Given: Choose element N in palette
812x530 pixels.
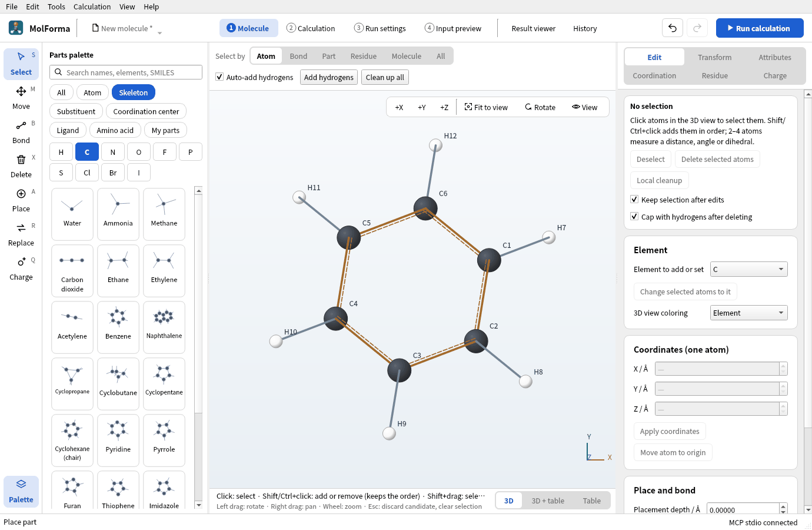Looking at the screenshot, I should tap(113, 152).
